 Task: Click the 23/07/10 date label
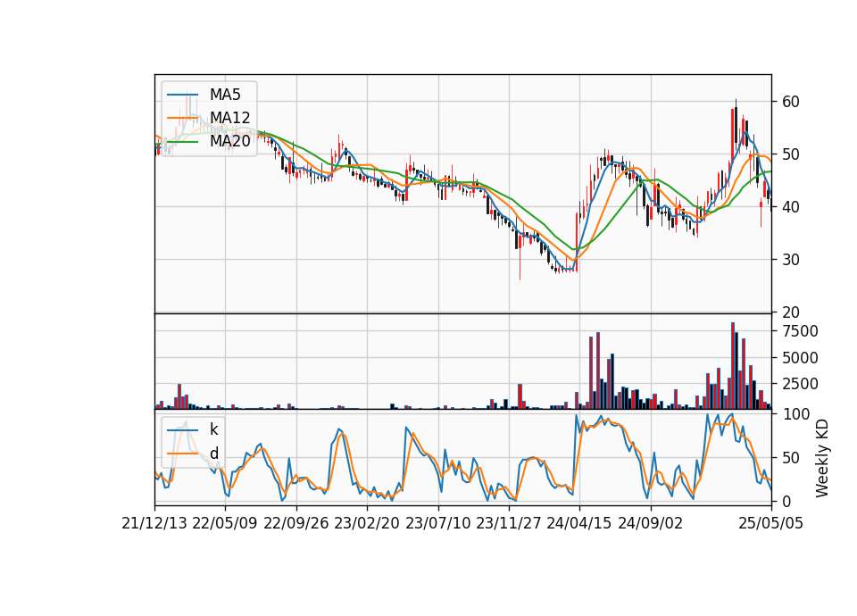click(x=437, y=524)
